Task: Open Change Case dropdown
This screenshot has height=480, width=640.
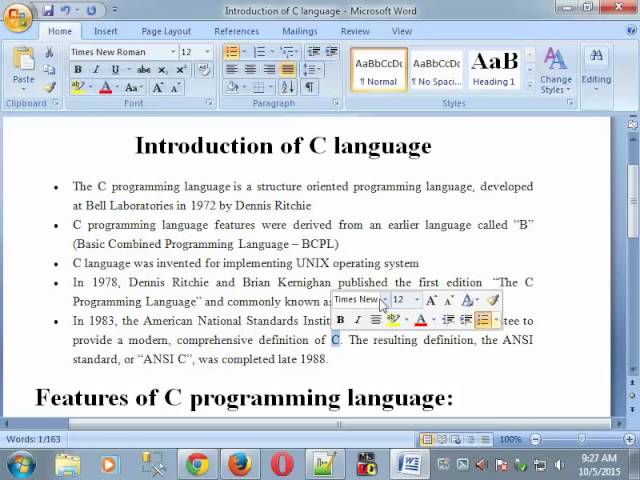Action: point(133,87)
